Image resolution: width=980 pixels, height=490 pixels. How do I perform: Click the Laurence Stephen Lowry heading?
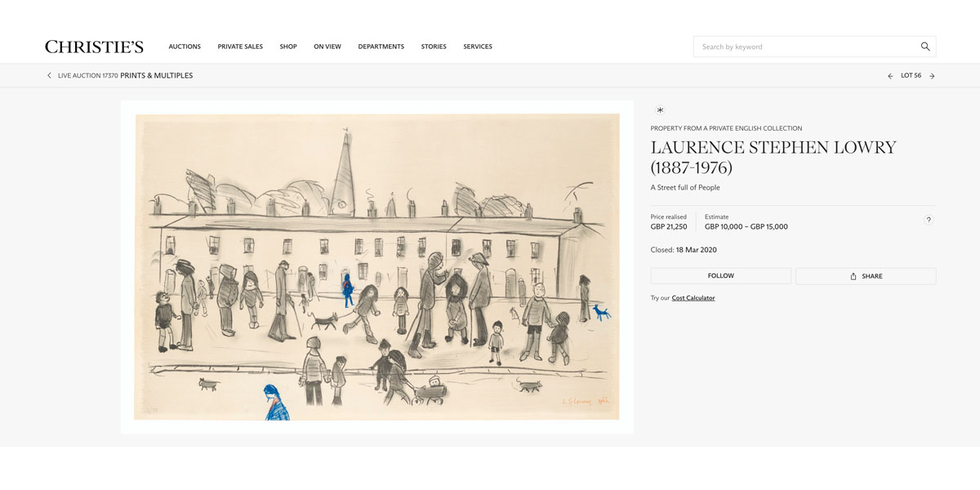coord(773,158)
